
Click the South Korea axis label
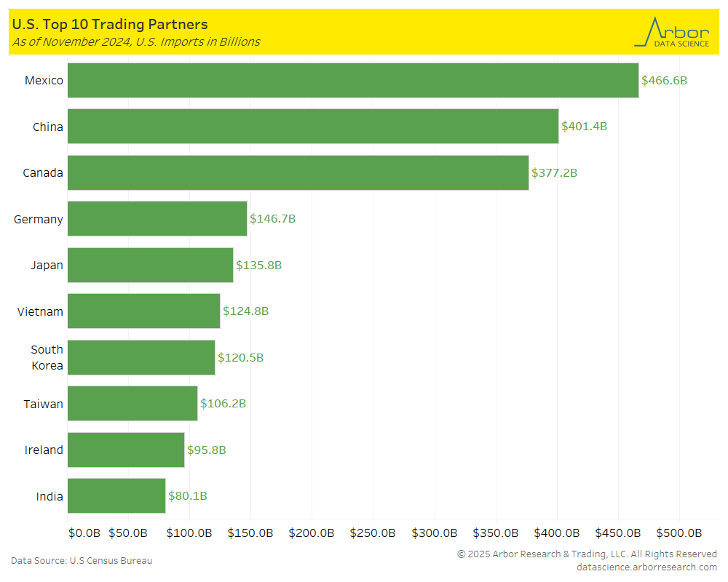point(47,357)
